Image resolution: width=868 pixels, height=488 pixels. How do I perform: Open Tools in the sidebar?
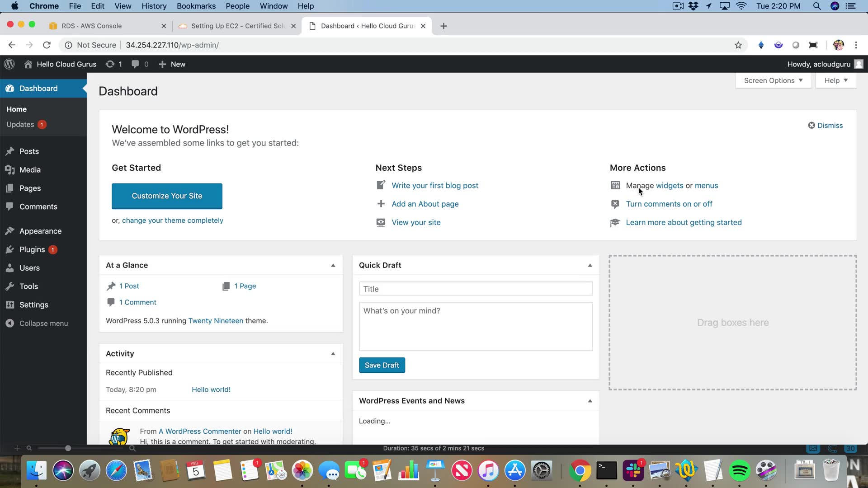(28, 286)
